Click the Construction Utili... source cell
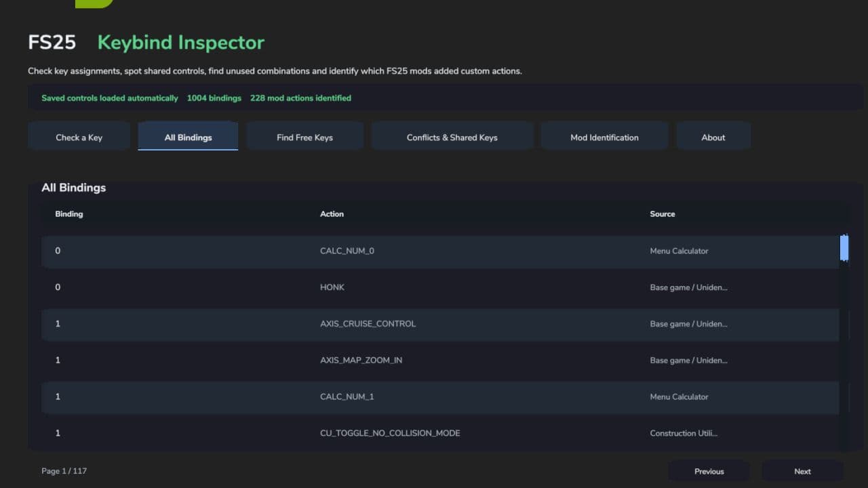Screen dimensions: 868x488 (684, 433)
